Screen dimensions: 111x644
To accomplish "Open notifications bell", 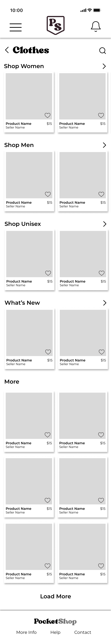I will pyautogui.click(x=96, y=27).
